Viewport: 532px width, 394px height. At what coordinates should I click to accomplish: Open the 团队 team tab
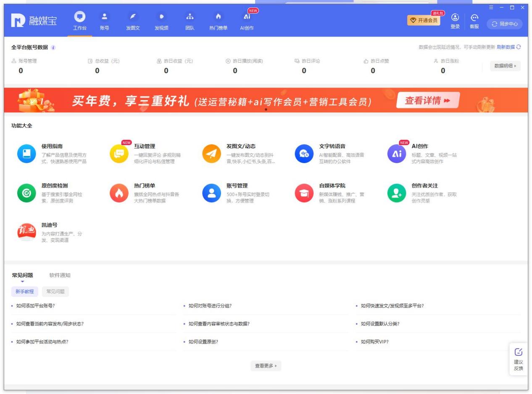pos(190,21)
